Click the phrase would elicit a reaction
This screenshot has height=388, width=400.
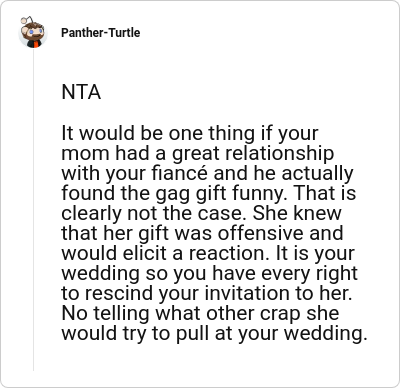pos(165,253)
